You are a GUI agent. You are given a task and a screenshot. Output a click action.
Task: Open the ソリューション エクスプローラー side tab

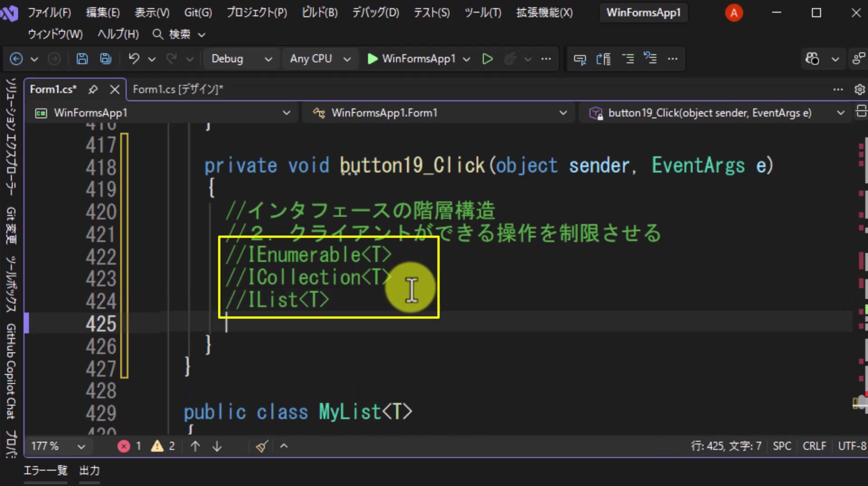11,137
